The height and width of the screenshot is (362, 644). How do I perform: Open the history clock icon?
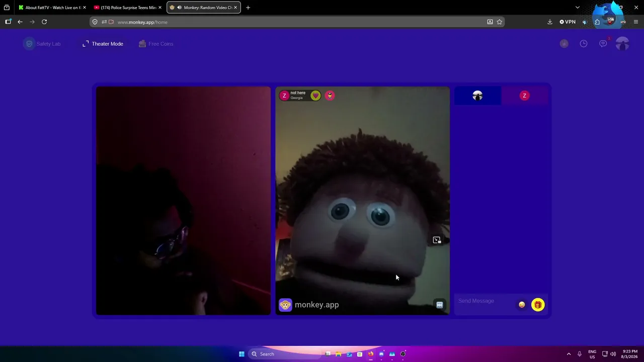click(584, 44)
